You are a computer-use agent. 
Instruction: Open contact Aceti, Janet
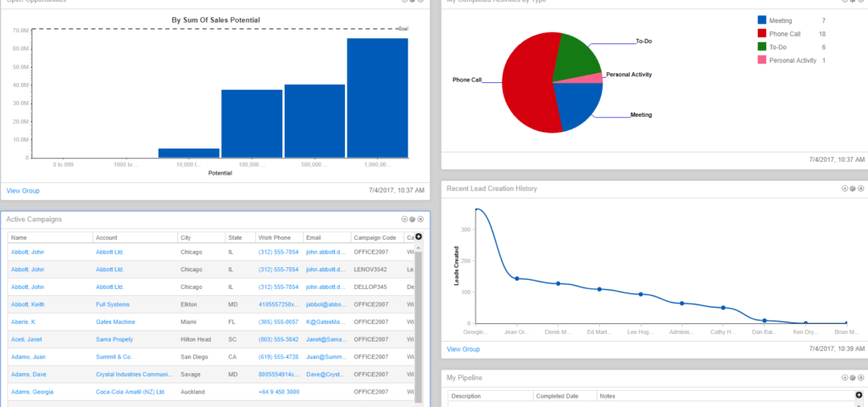(26, 339)
